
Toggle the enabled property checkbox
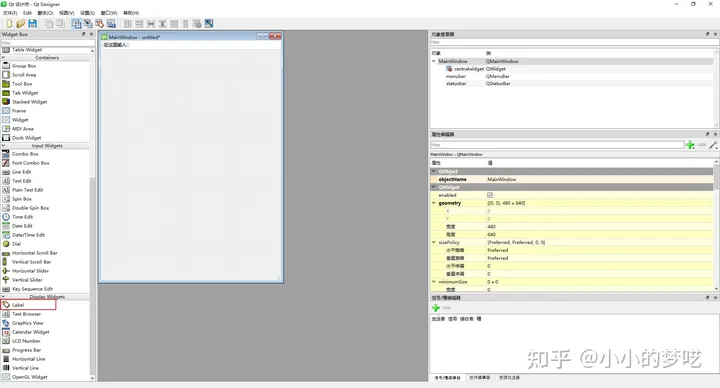tap(490, 195)
